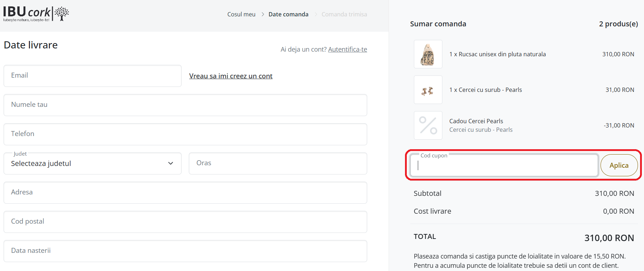Click the percent discount icon
Screen dimensions: 644x271
tap(428, 125)
